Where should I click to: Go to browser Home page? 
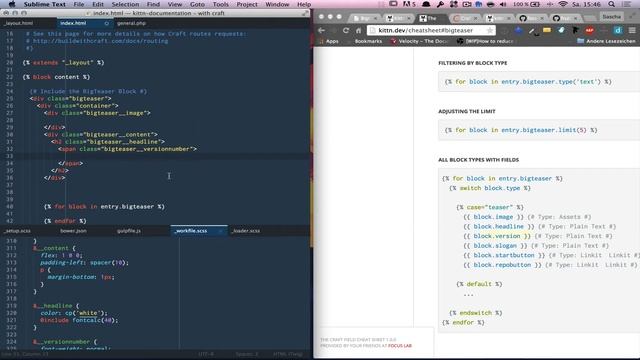click(358, 30)
